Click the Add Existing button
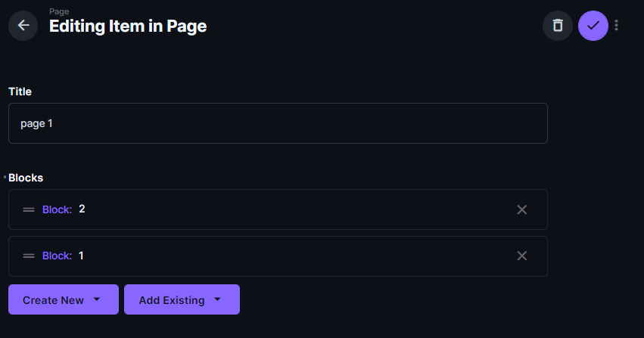The image size is (644, 338). pos(182,299)
